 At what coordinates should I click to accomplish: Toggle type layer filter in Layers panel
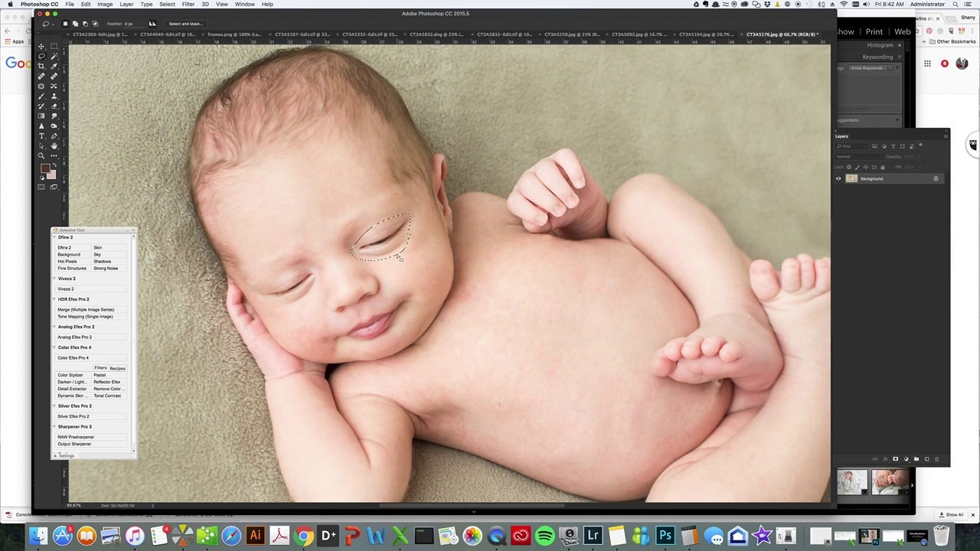pyautogui.click(x=893, y=146)
